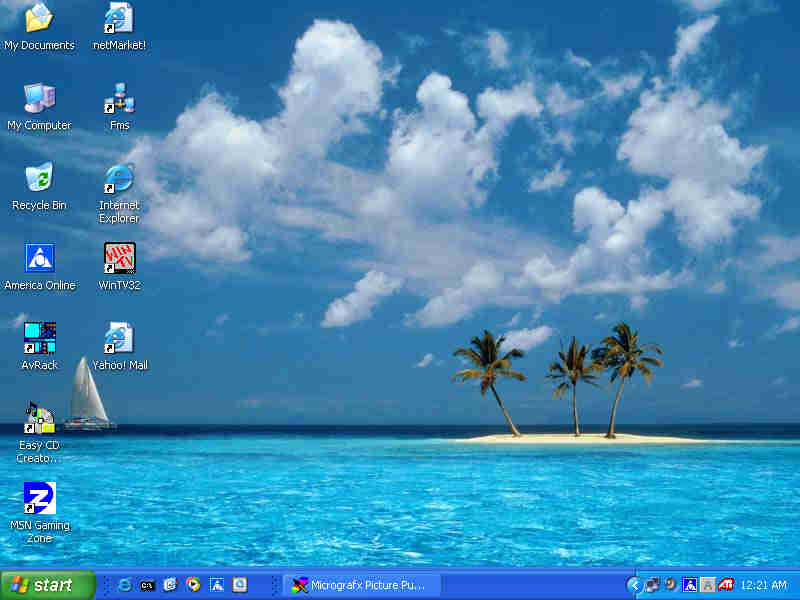The height and width of the screenshot is (600, 800).
Task: Switch to Micrografx Picture Publisher
Action: tap(360, 585)
